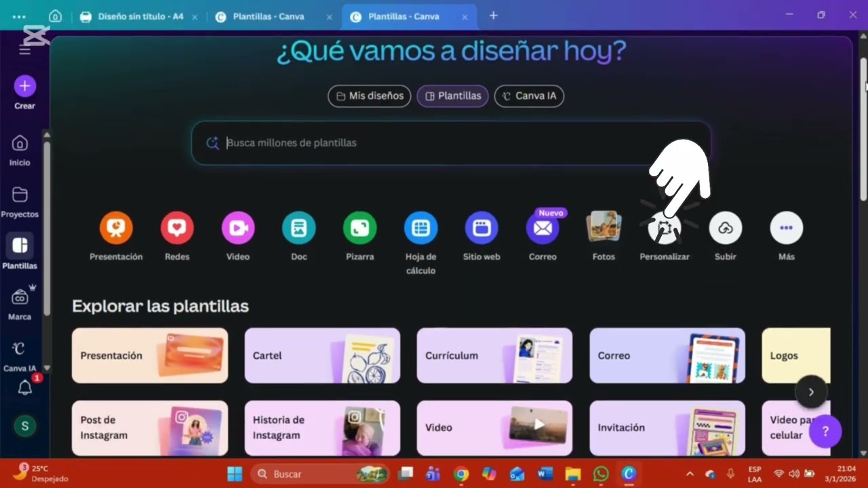Viewport: 868px width, 488px height.
Task: Choose the Video design type icon
Action: 238,228
